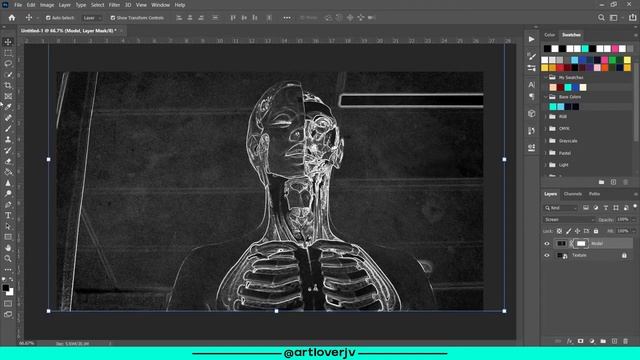Open the Character panel icon
The height and width of the screenshot is (360, 640).
tap(531, 84)
